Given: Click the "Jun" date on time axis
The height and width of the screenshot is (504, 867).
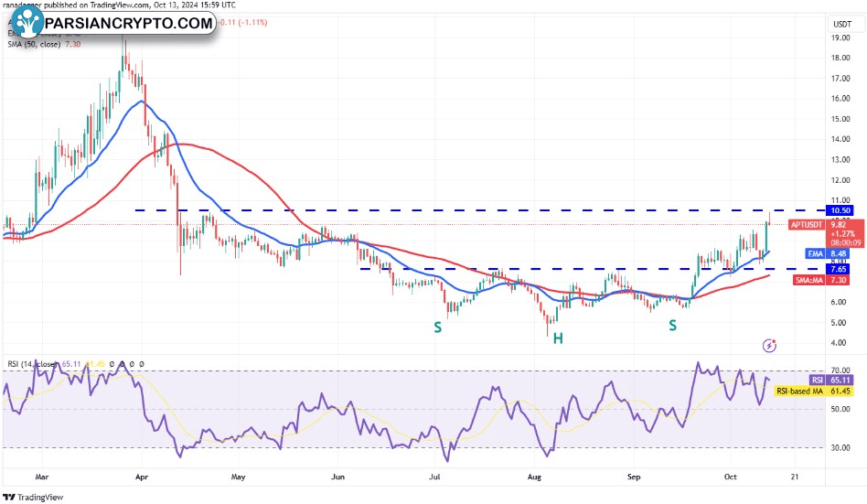Looking at the screenshot, I should click(337, 477).
